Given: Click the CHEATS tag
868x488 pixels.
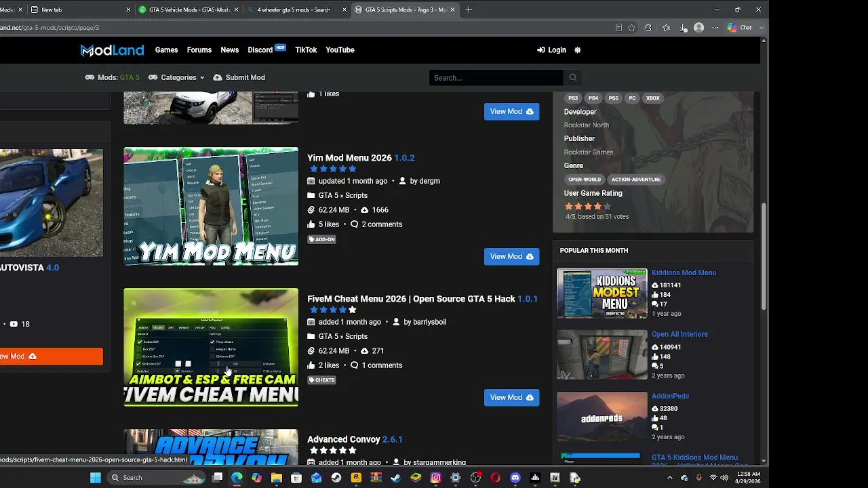Looking at the screenshot, I should (x=322, y=380).
